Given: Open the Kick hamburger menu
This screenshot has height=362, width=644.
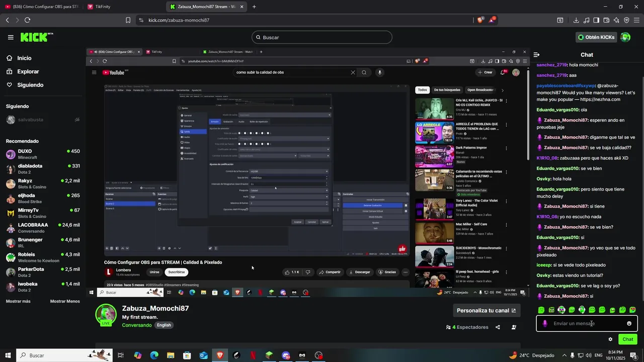Looking at the screenshot, I should pos(11,37).
